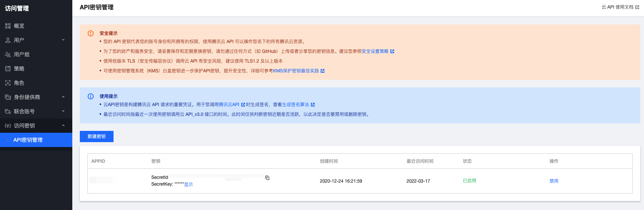
Task: Open the 用户组 sidebar item
Action: (36, 54)
